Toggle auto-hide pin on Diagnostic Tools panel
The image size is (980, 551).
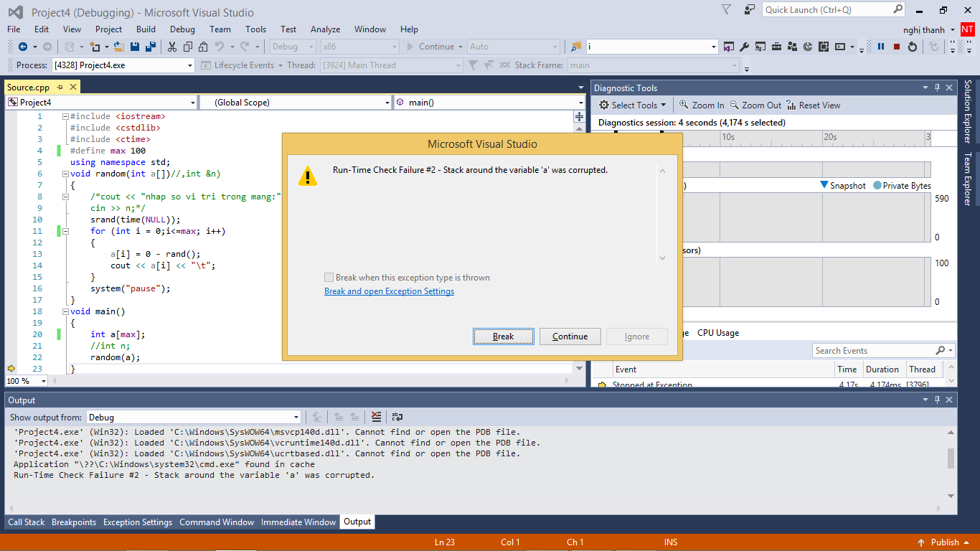(937, 88)
